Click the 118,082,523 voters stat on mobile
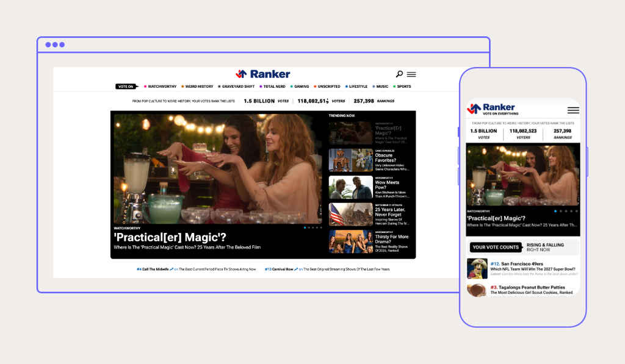 pos(523,134)
